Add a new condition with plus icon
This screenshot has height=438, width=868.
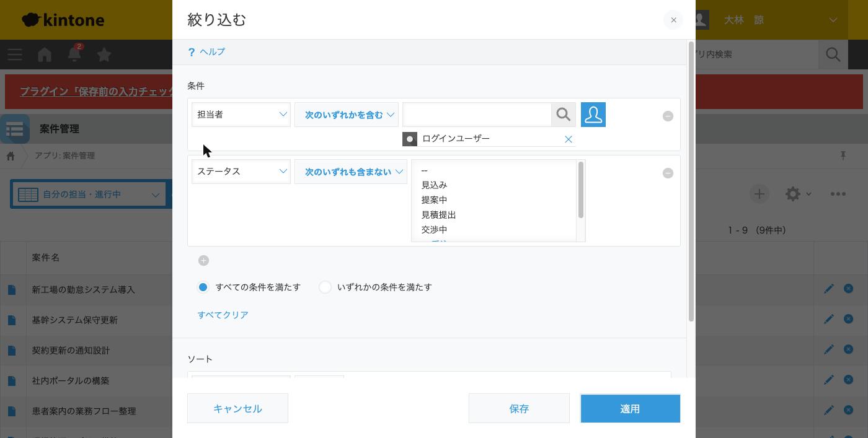coord(203,260)
